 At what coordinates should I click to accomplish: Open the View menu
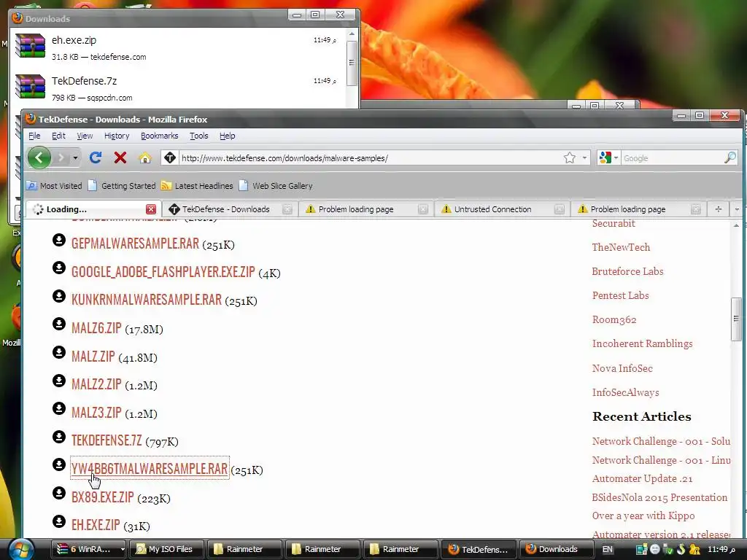85,136
